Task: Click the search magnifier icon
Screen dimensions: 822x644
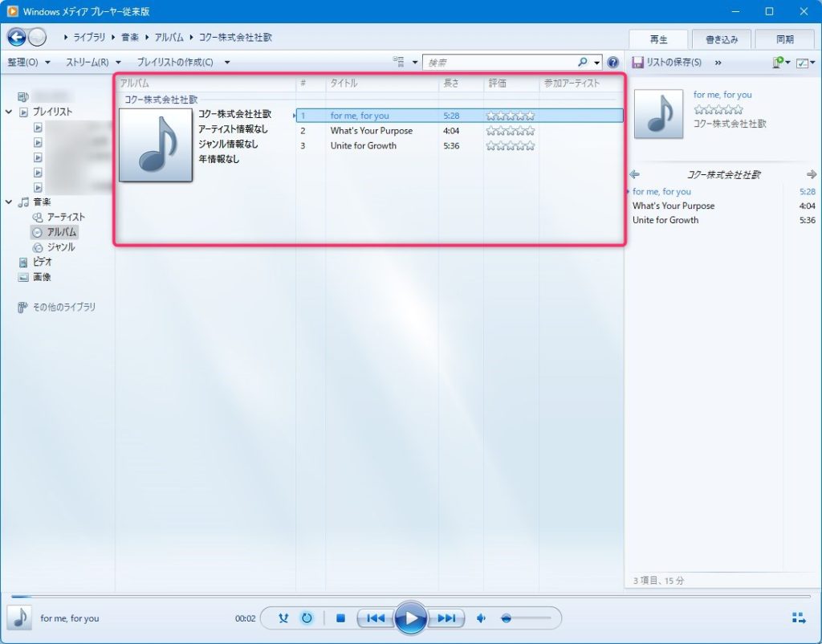Action: pos(582,62)
